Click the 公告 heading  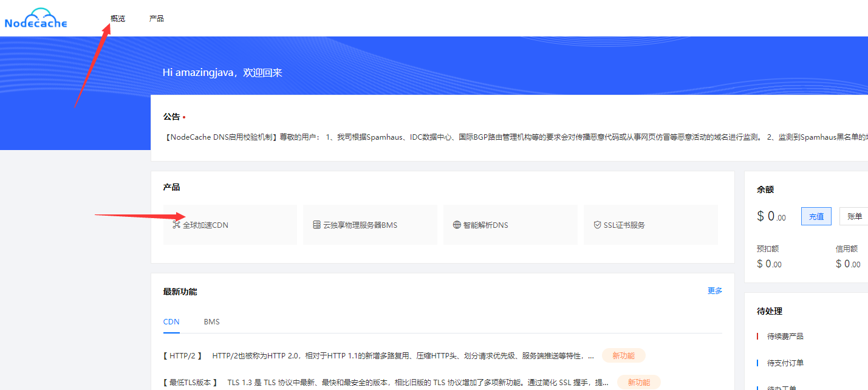[x=171, y=117]
